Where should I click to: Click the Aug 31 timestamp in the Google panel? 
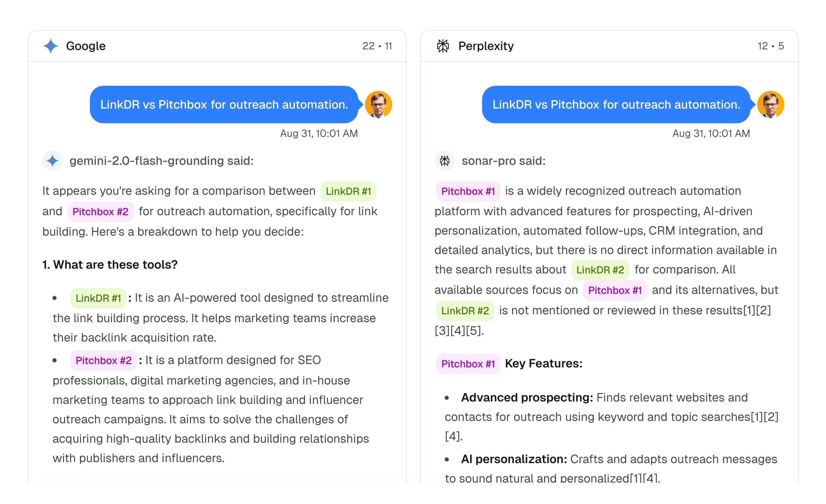(x=319, y=133)
